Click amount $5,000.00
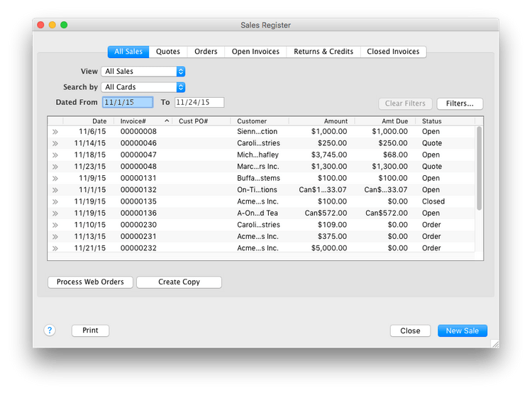This screenshot has height=395, width=532. point(329,248)
